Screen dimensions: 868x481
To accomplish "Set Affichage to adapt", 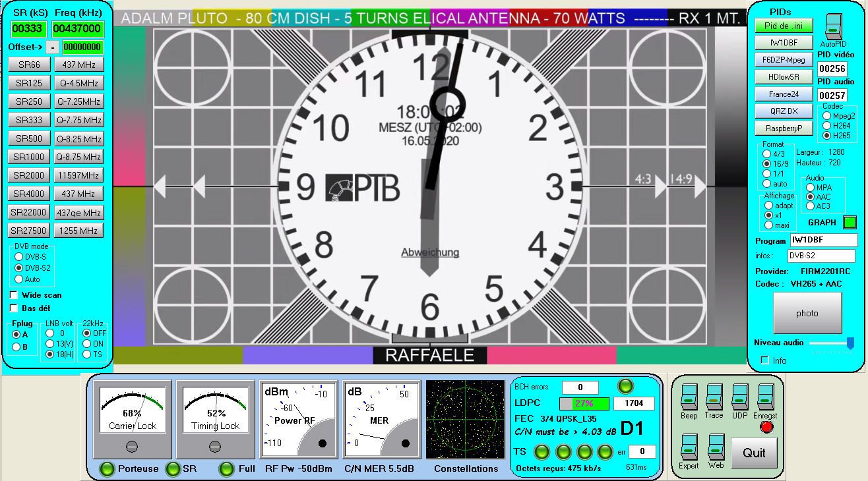I will coord(768,206).
